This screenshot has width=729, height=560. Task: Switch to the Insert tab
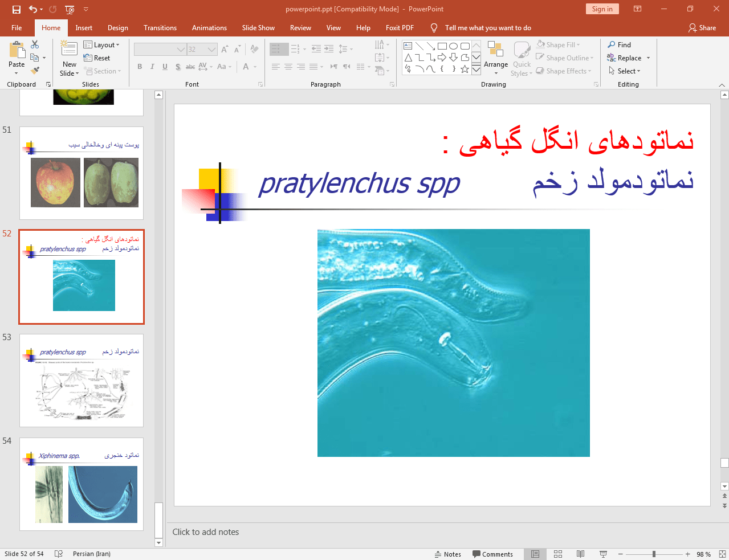tap(84, 28)
